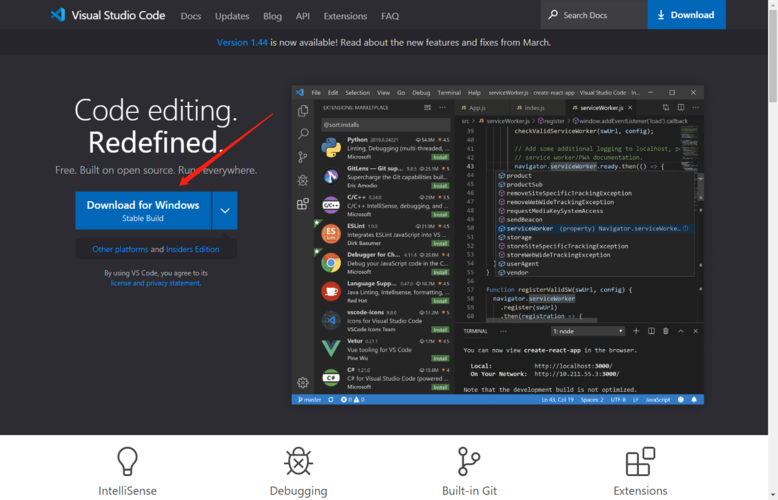Click the notifications bell in status bar

(694, 400)
